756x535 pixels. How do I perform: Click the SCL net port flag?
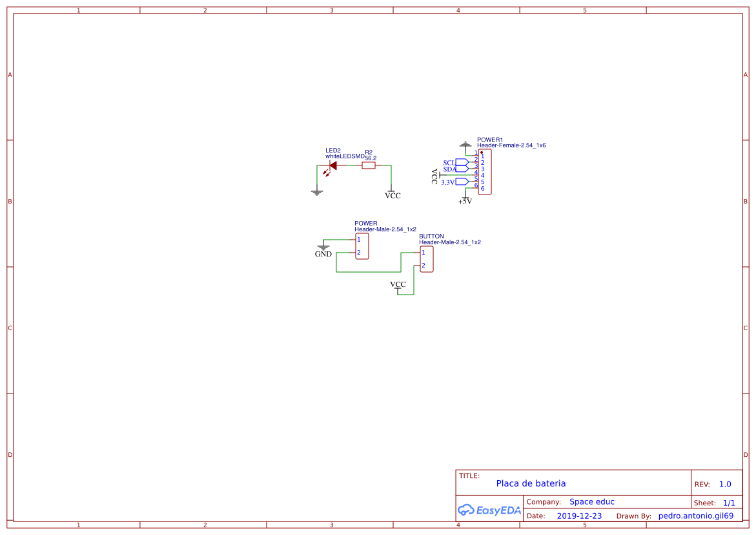462,162
